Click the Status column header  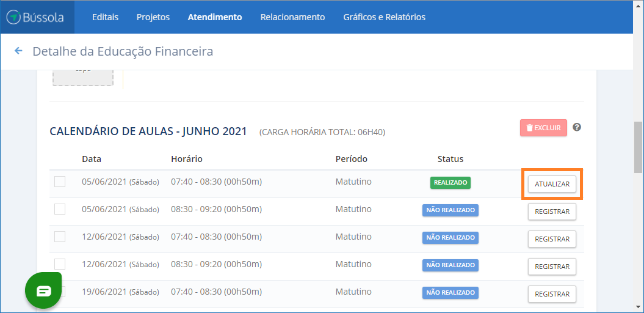coord(450,159)
